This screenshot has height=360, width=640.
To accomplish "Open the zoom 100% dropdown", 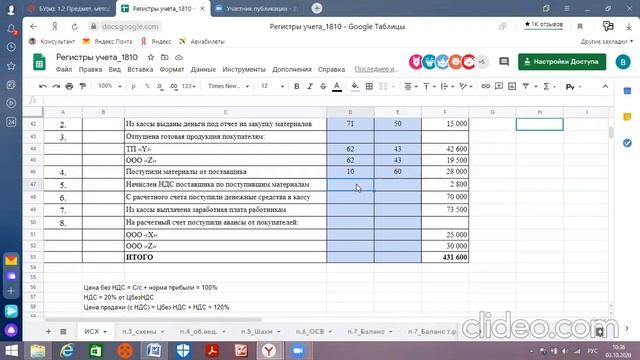I will [x=110, y=86].
